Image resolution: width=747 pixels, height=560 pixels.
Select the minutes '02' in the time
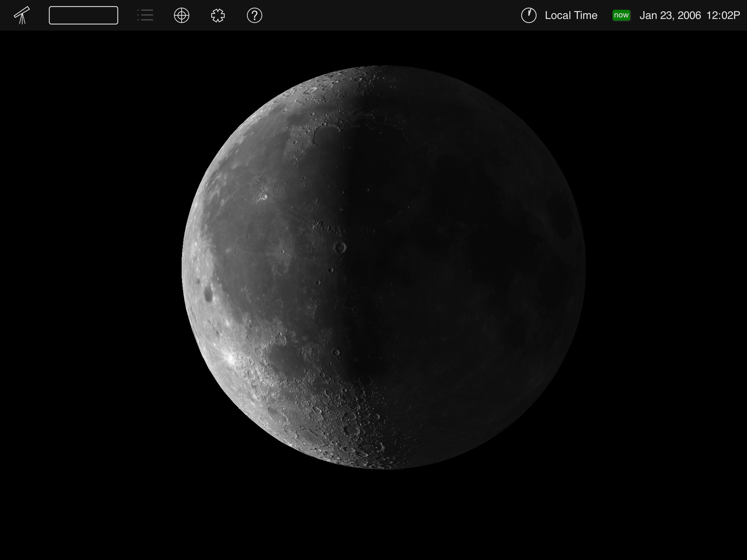tap(727, 15)
